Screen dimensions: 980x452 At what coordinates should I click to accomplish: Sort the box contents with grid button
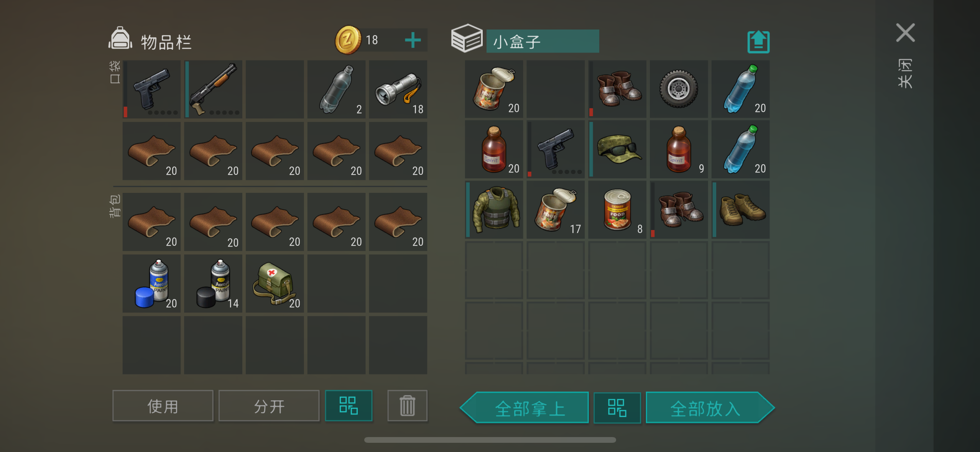(617, 408)
